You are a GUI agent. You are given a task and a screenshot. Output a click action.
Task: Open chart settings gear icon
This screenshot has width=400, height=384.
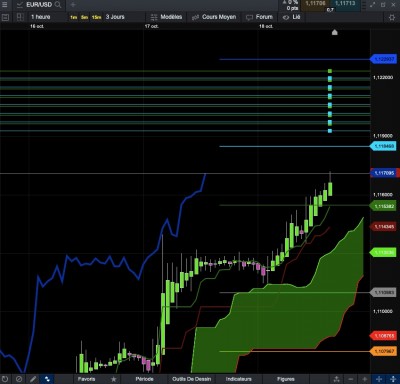[x=392, y=17]
